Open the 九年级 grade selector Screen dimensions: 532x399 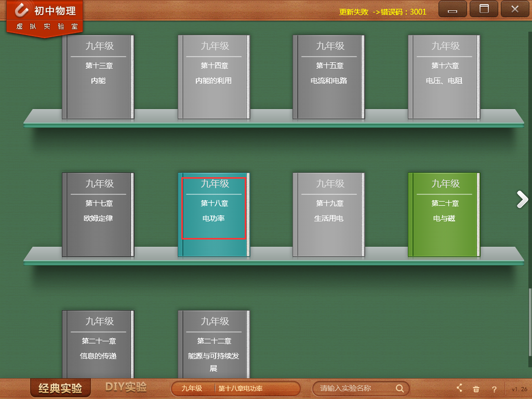click(x=192, y=389)
